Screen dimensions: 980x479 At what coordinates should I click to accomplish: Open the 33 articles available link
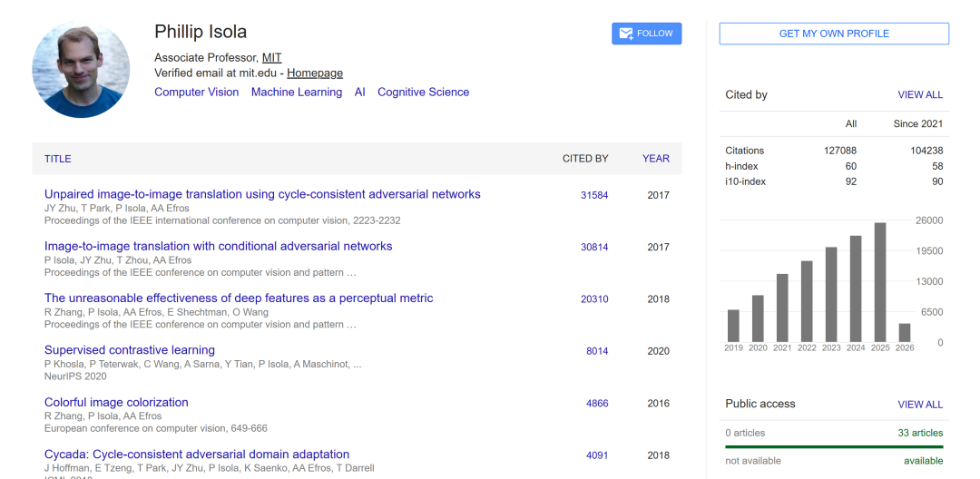920,433
